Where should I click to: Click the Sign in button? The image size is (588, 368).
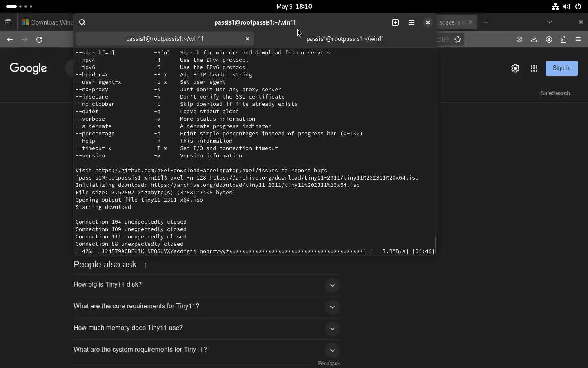(x=562, y=68)
